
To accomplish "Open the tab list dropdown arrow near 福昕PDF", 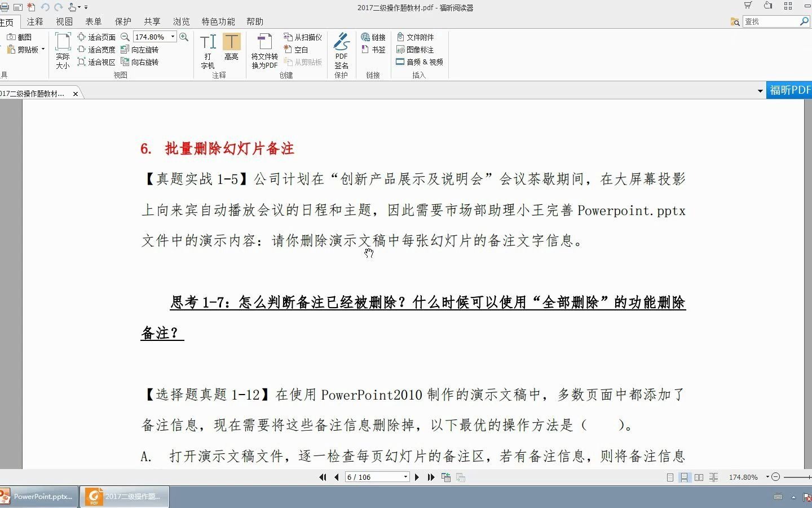I will (x=760, y=91).
